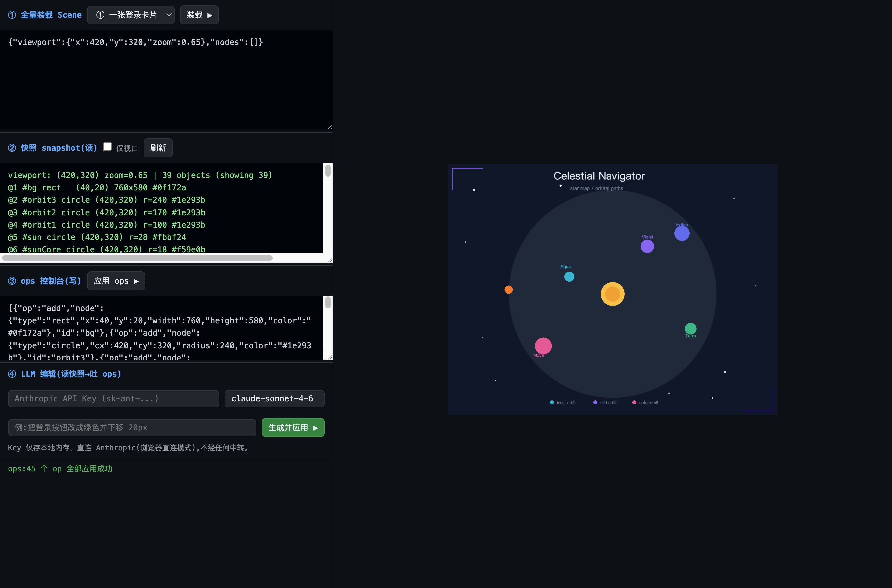
Task: Click the '③ ops 控制台(写)' section heading
Action: 45,281
